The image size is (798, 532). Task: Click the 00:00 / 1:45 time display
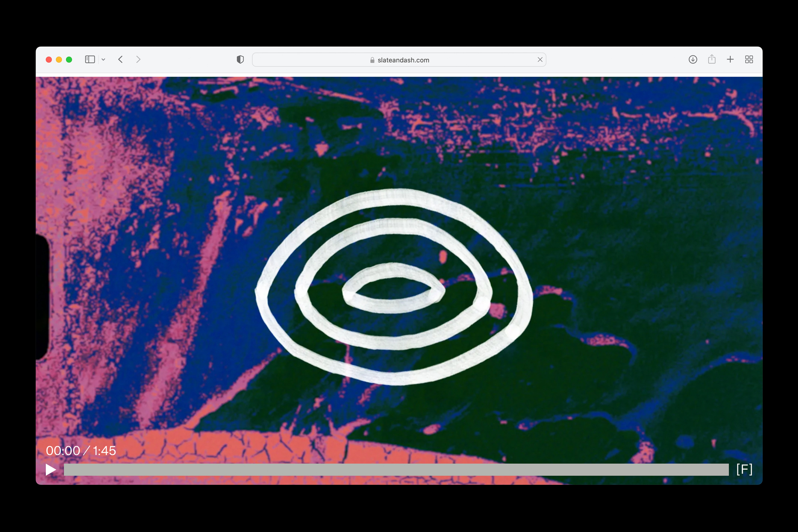tap(81, 451)
